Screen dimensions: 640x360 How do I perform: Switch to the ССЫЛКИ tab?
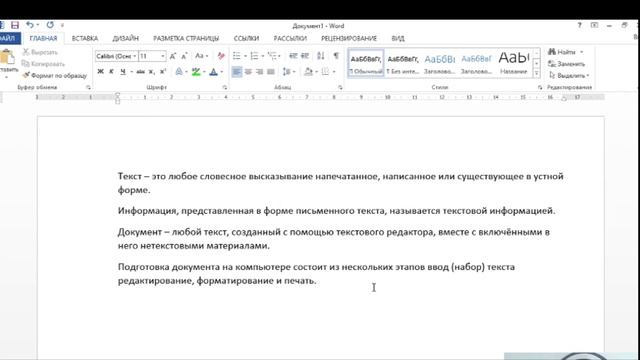tap(246, 38)
